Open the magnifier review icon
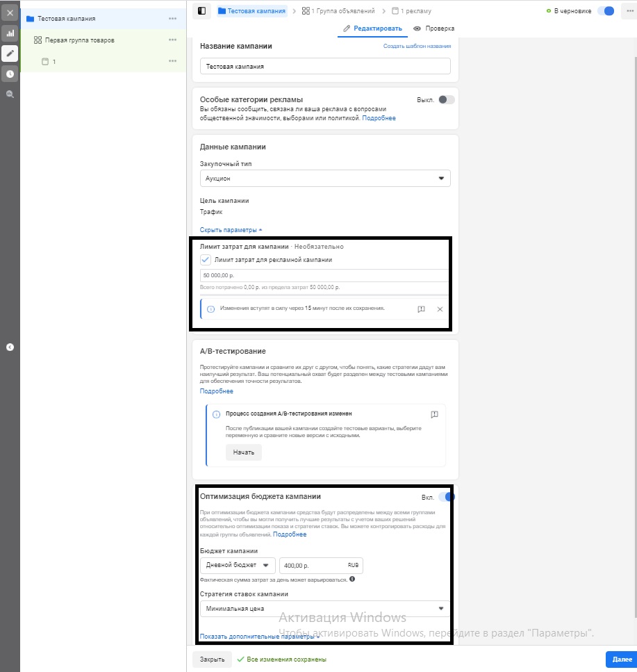637x672 pixels. click(x=10, y=95)
